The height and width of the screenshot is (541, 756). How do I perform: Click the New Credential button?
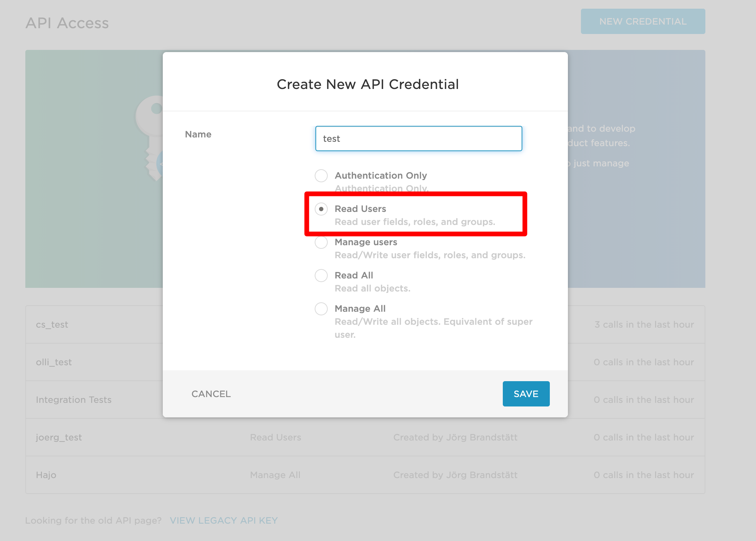643,21
